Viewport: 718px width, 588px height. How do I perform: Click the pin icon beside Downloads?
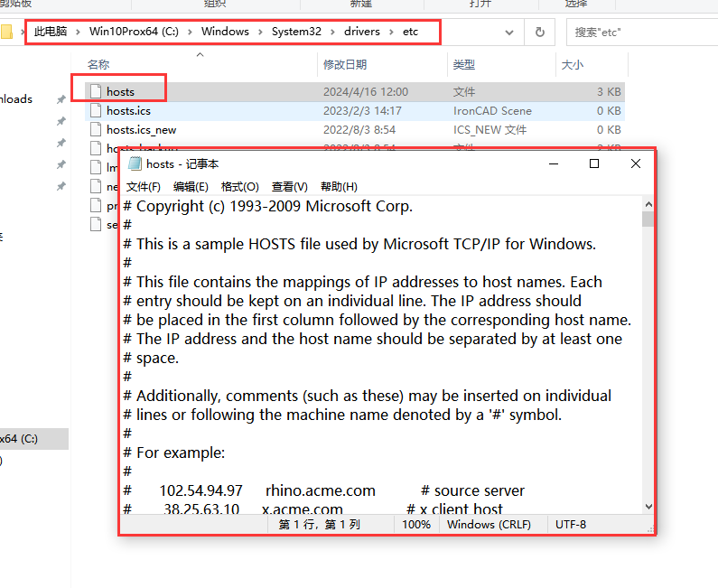point(61,99)
